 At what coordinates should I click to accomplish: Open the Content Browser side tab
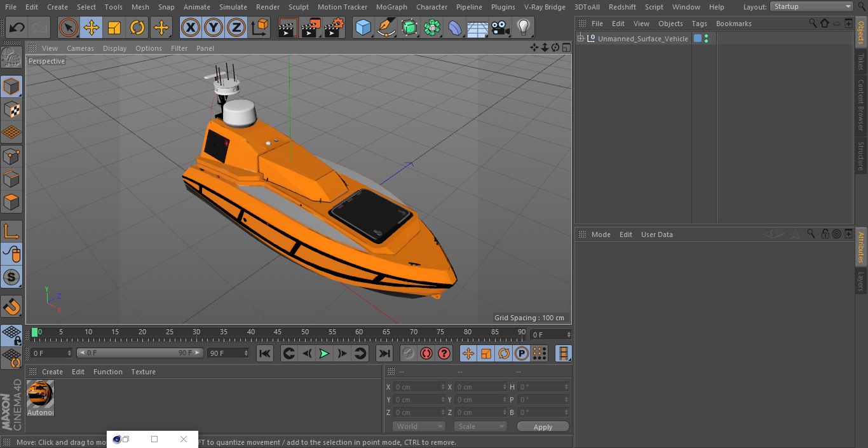861,105
